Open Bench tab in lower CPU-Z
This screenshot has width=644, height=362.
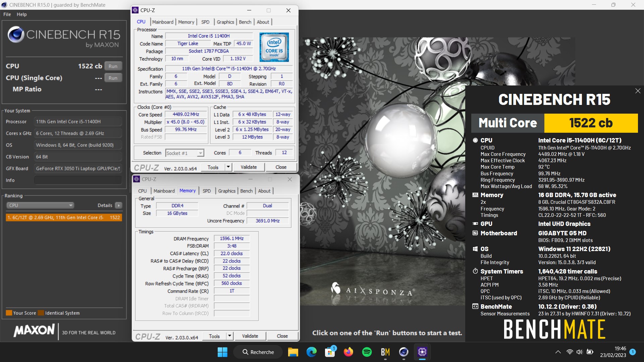pyautogui.click(x=247, y=191)
